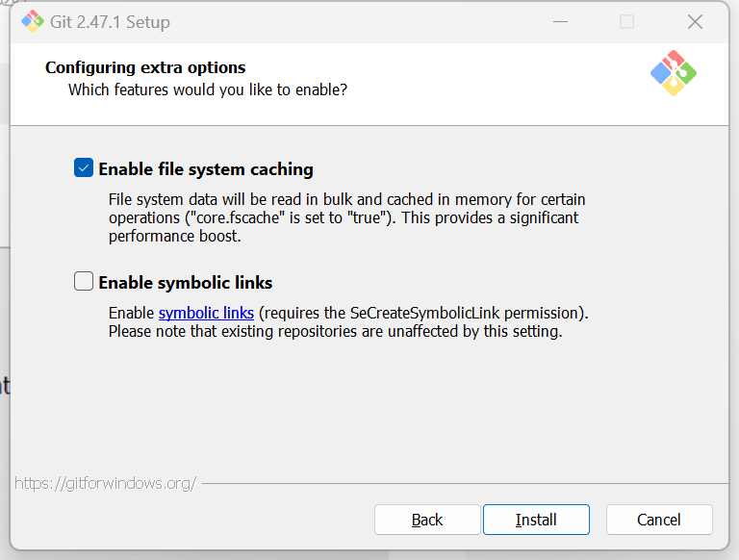Click the "Which features would you like to enable?" subtitle
This screenshot has height=560, width=739.
coord(208,89)
